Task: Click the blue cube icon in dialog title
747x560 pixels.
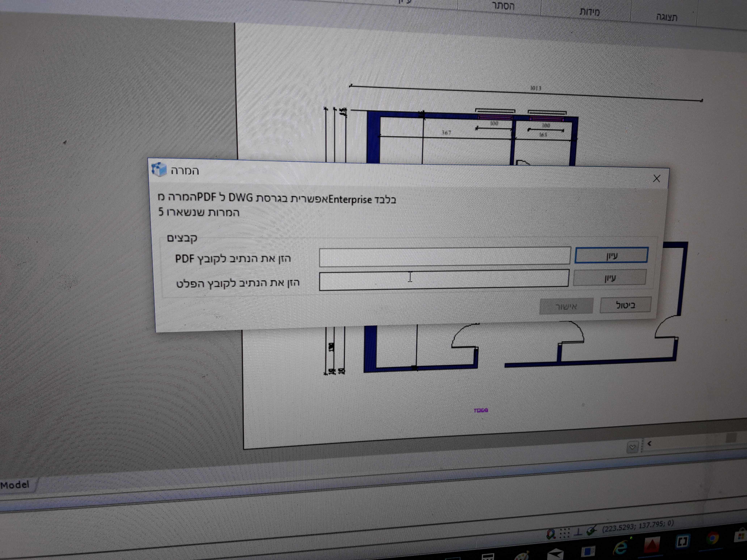Action: point(159,169)
